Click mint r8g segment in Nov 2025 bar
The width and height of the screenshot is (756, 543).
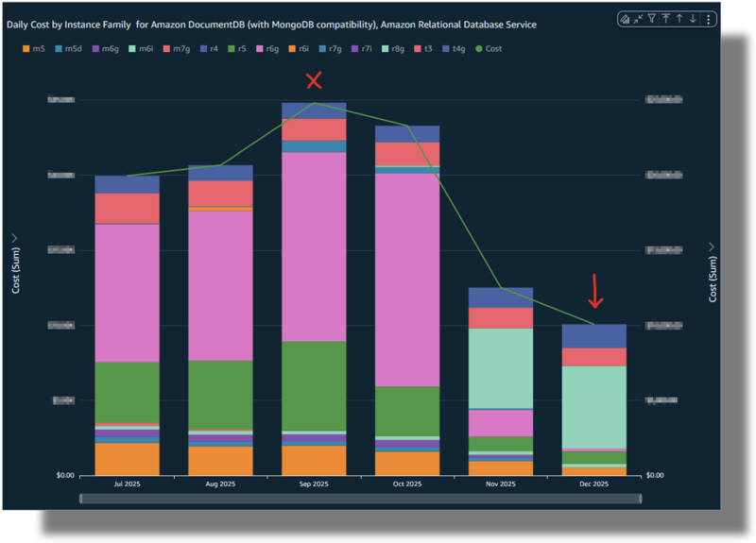[501, 368]
